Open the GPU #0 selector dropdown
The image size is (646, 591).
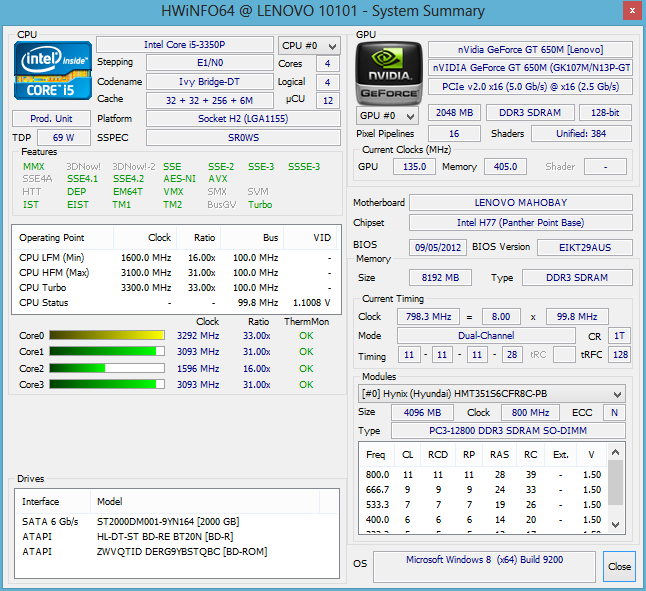tap(387, 115)
